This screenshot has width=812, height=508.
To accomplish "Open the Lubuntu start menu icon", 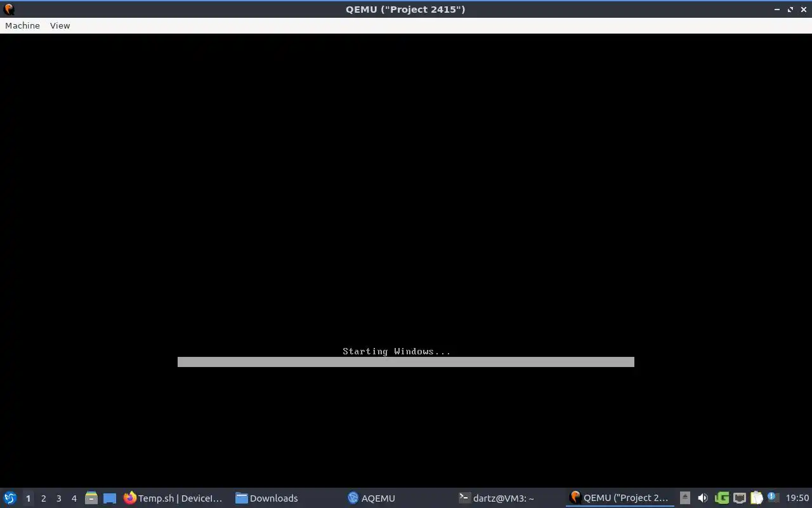I will coord(10,498).
